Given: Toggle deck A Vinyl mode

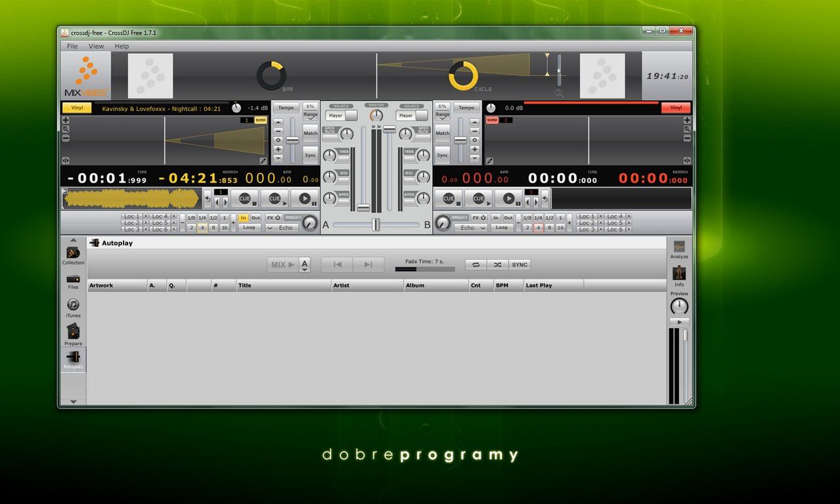Looking at the screenshot, I should tap(77, 108).
